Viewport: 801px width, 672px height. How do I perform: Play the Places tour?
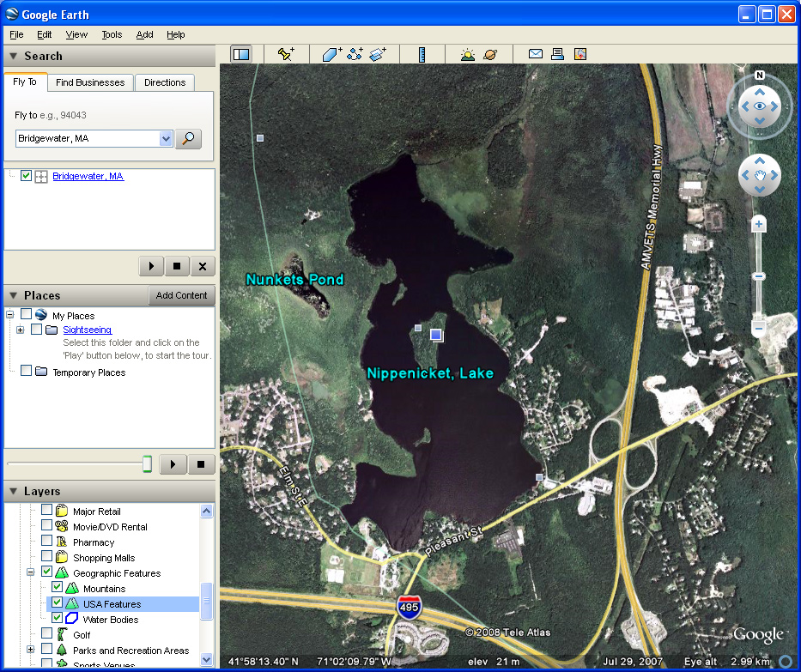[x=173, y=464]
